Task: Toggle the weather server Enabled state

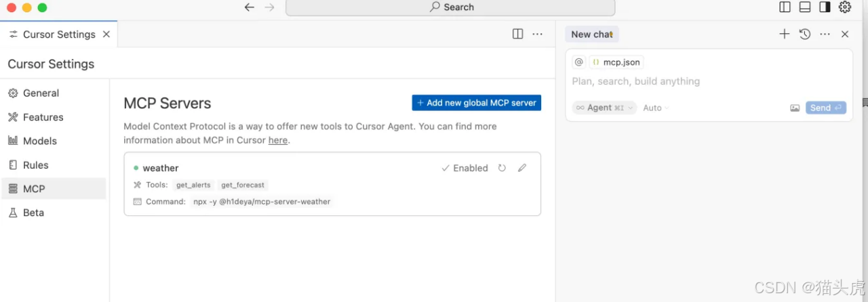Action: tap(465, 168)
